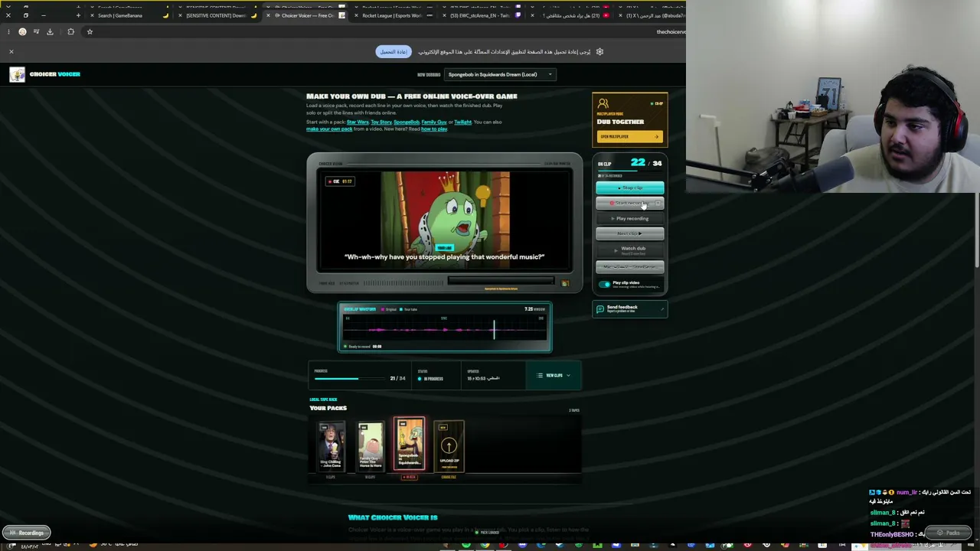Click the Recordings overlay button
This screenshot has width=980, height=551.
coord(26,533)
